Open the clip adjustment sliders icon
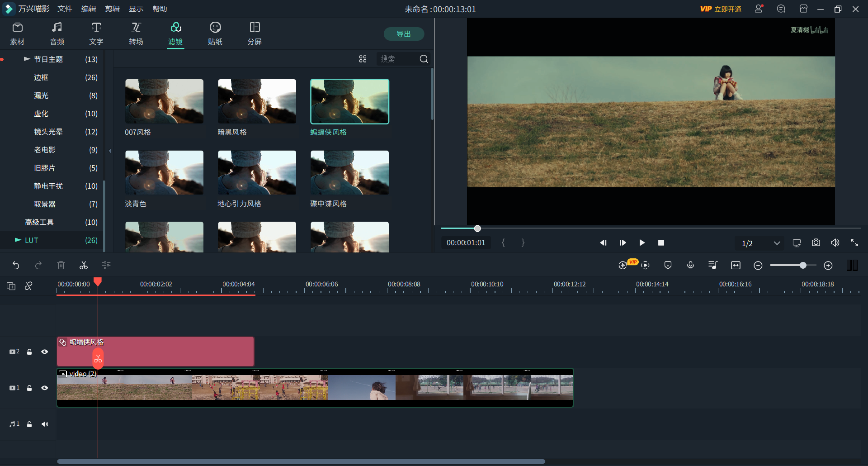The image size is (868, 466). pos(106,266)
